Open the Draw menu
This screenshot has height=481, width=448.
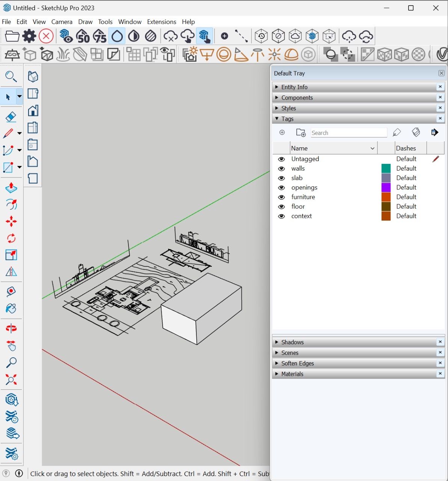click(x=85, y=22)
